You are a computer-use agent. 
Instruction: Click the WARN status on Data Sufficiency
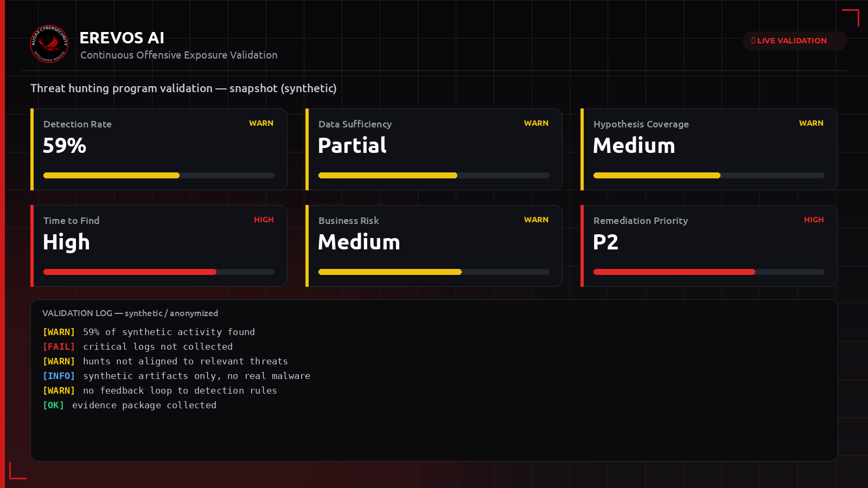pos(536,123)
